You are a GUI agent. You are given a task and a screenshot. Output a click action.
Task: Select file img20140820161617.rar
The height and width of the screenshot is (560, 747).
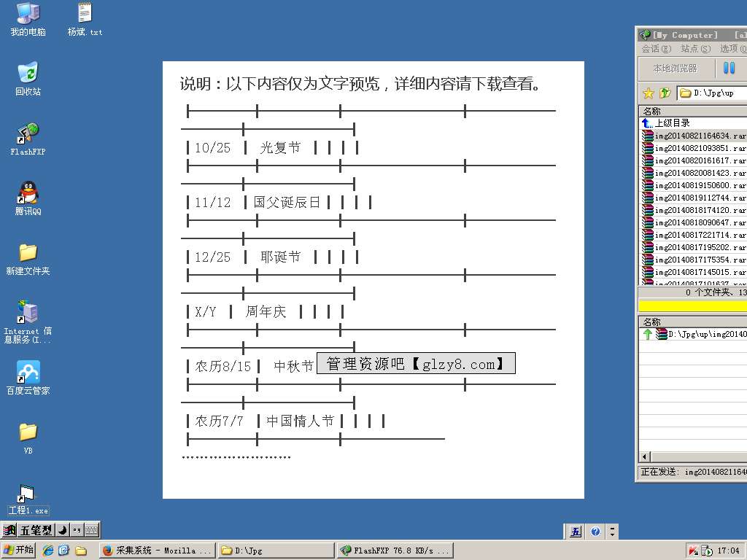coord(694,160)
